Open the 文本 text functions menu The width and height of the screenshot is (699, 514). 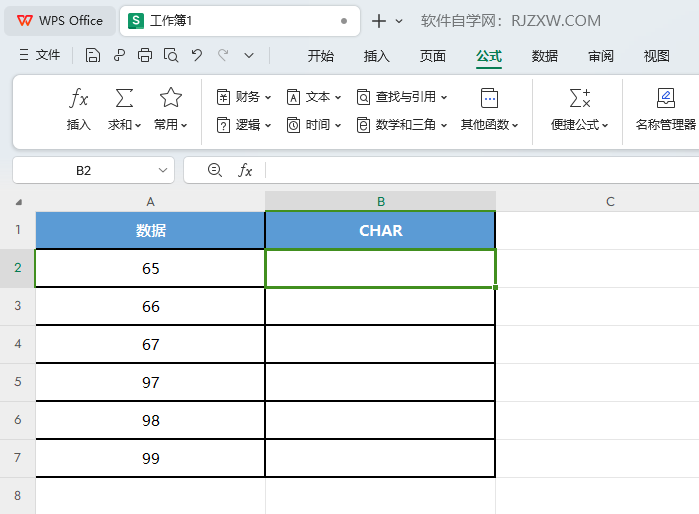click(314, 97)
